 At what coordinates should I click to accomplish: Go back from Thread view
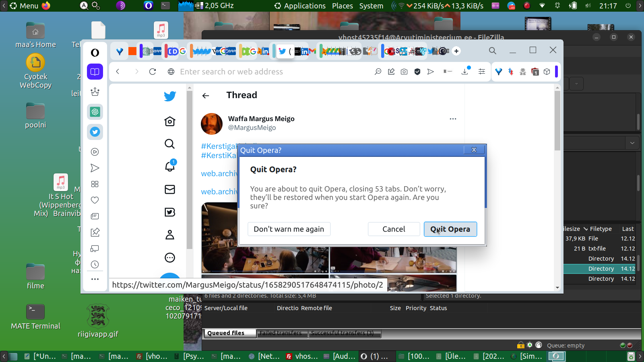pyautogui.click(x=206, y=96)
